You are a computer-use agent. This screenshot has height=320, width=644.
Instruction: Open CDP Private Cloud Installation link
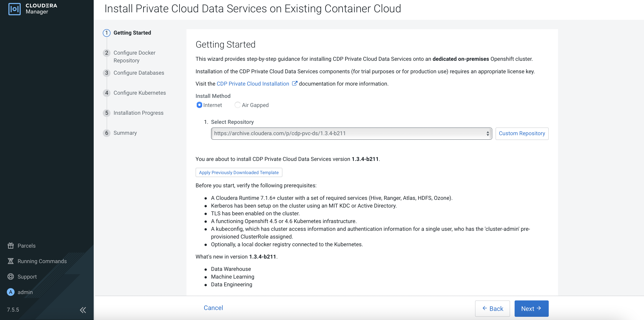(252, 84)
